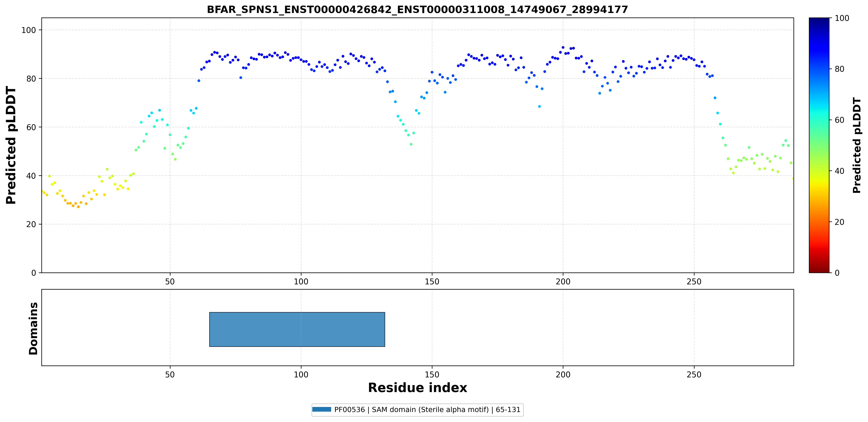Viewport: 868px width, 422px height.
Task: Click the Predicted pLDDT y-axis label
Action: coord(11,145)
